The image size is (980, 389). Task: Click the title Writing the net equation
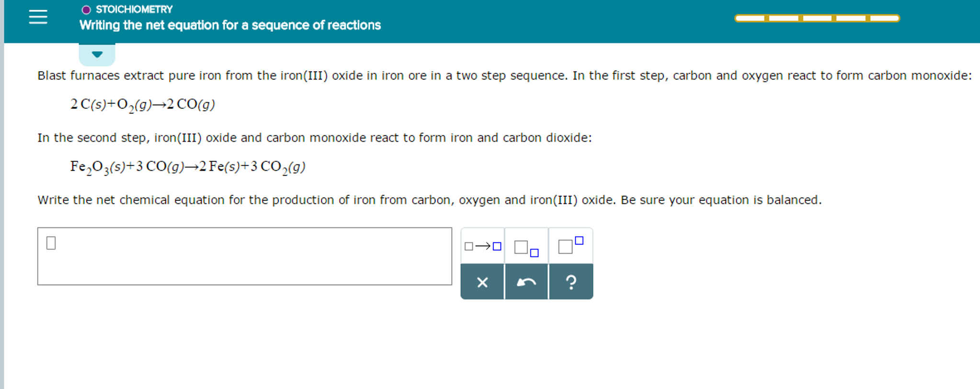tap(230, 25)
